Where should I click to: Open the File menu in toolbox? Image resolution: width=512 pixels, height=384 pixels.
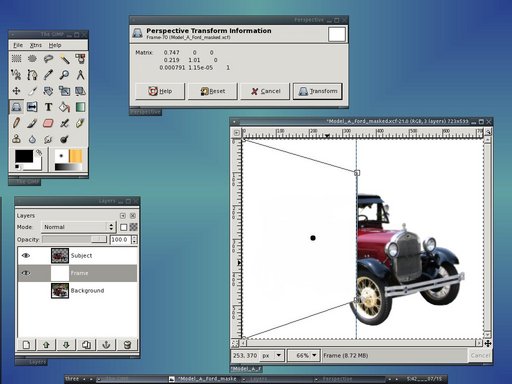point(18,45)
